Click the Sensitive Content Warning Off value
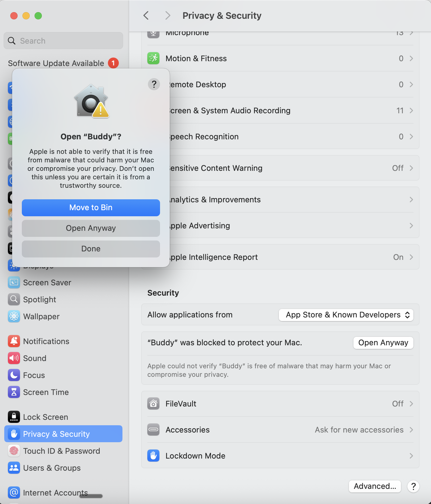 [398, 168]
